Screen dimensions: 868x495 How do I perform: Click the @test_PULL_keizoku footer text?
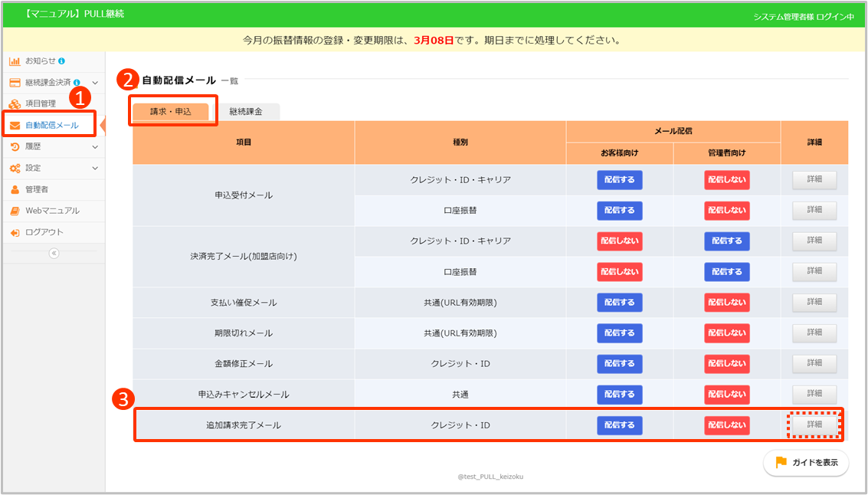(x=490, y=476)
